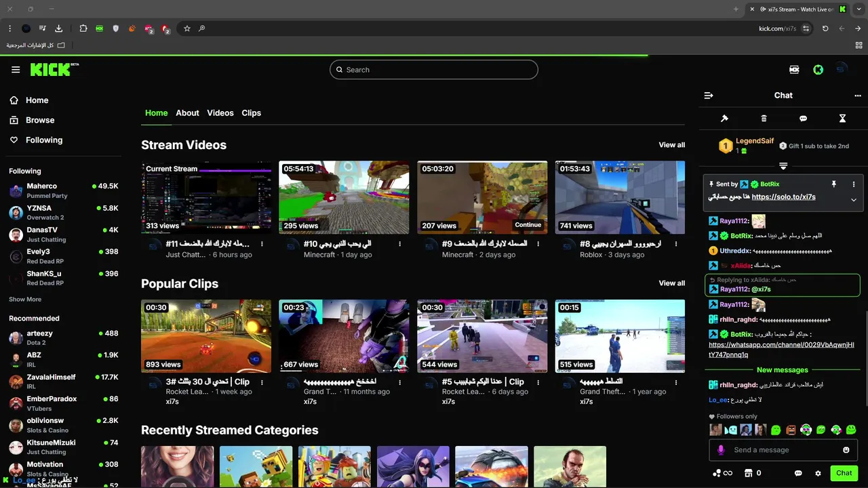Click the chat bubble icon beside settings gear

(798, 473)
